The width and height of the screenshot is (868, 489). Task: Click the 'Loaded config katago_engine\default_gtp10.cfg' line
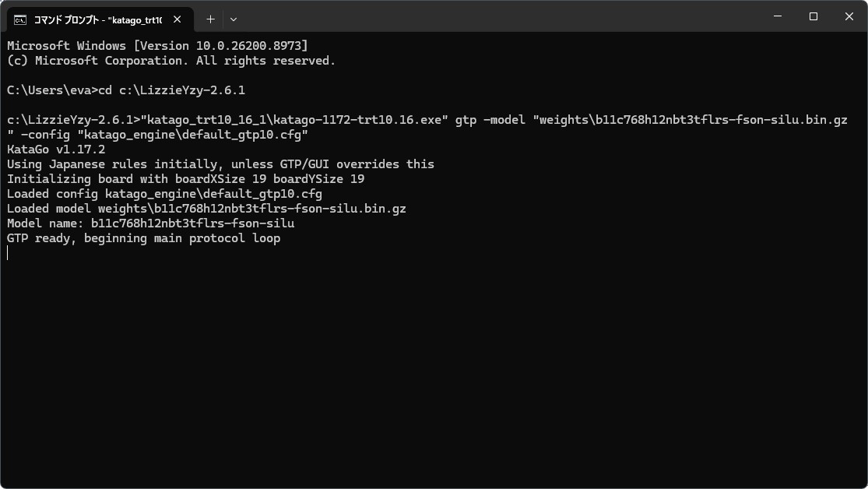tap(164, 194)
